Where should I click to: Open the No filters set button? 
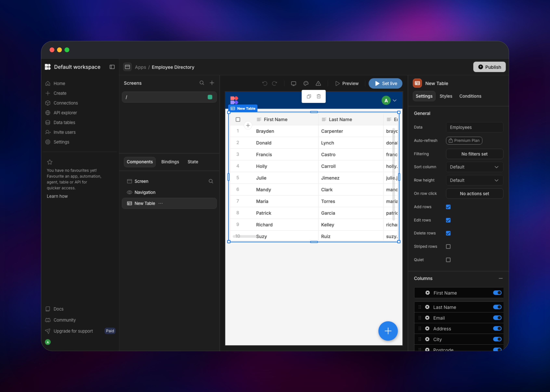click(x=474, y=154)
